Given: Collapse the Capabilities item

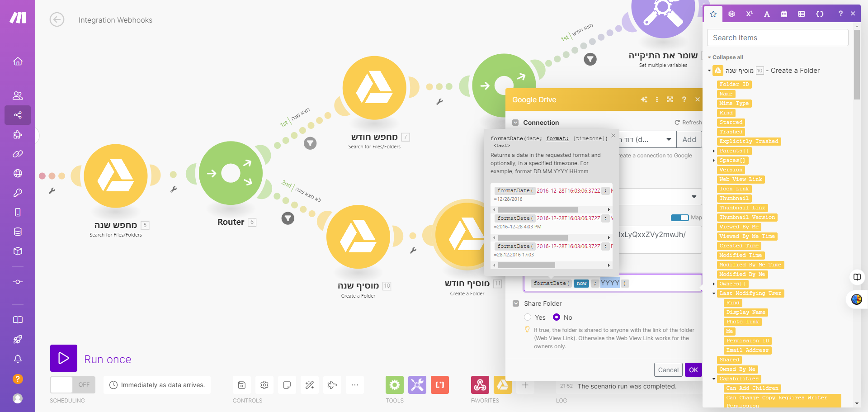Looking at the screenshot, I should (x=714, y=379).
